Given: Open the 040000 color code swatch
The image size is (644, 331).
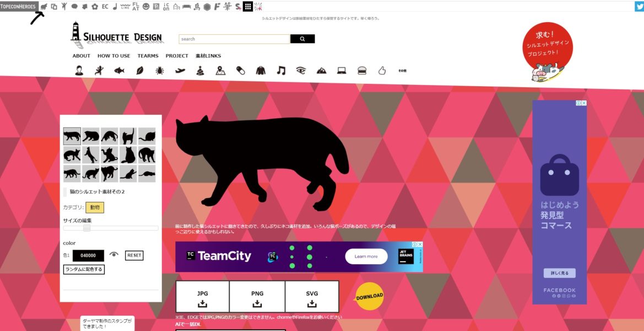Looking at the screenshot, I should coord(88,255).
